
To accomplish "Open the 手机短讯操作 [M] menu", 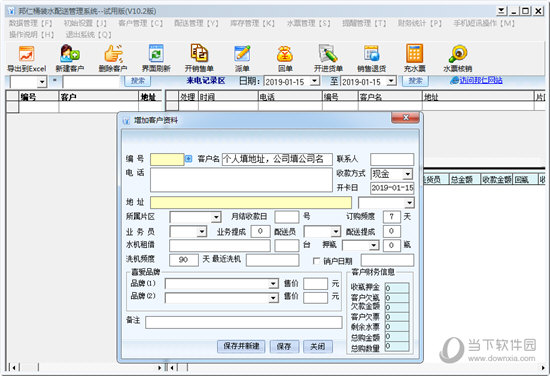I will [484, 24].
